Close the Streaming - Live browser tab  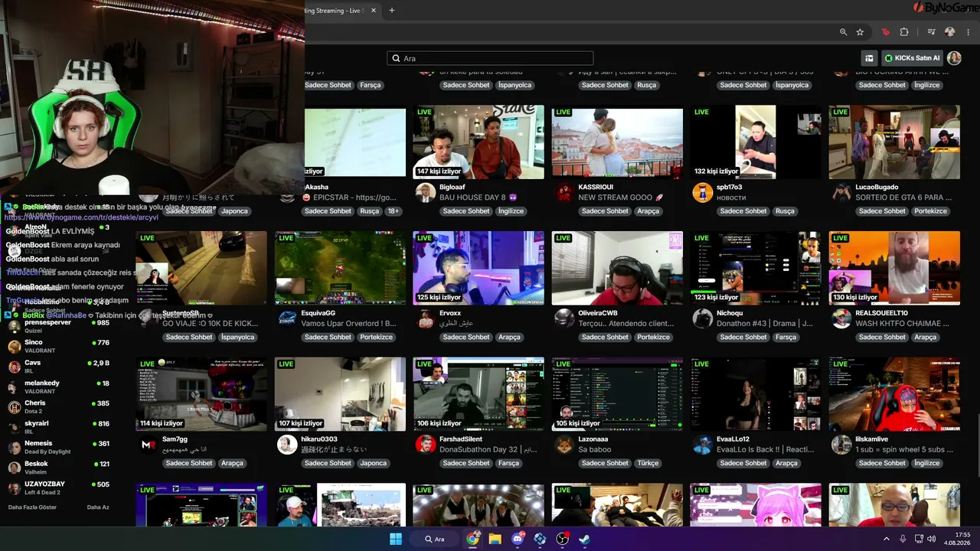374,10
